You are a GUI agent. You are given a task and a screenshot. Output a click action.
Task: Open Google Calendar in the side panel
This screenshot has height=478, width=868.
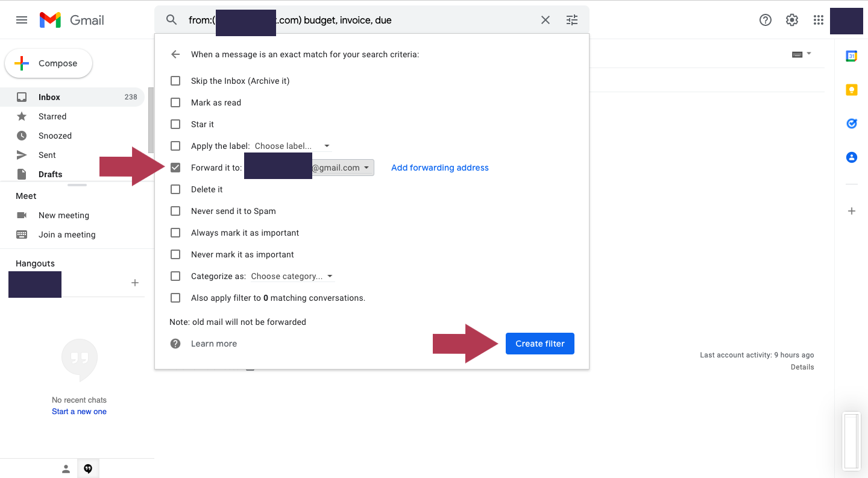pyautogui.click(x=851, y=55)
